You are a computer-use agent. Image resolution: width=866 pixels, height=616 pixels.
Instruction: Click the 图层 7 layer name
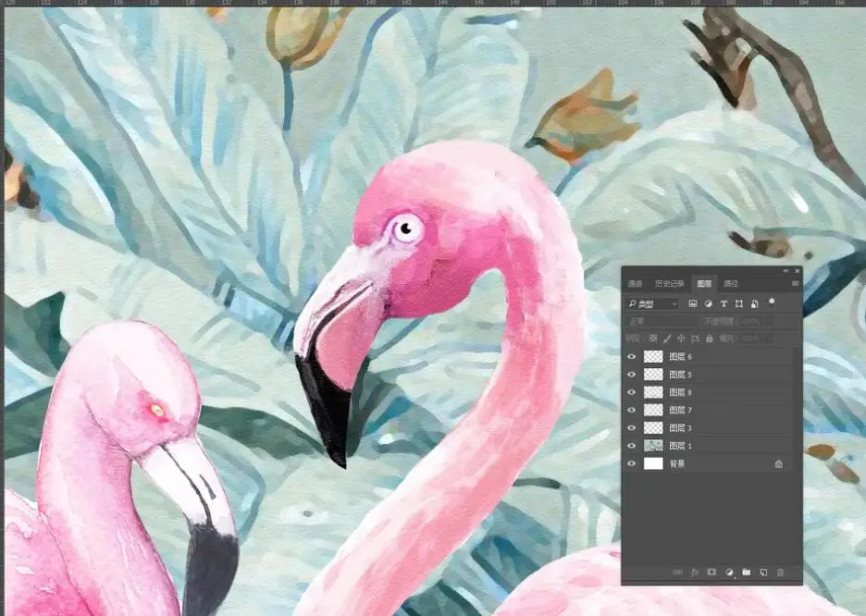(680, 410)
